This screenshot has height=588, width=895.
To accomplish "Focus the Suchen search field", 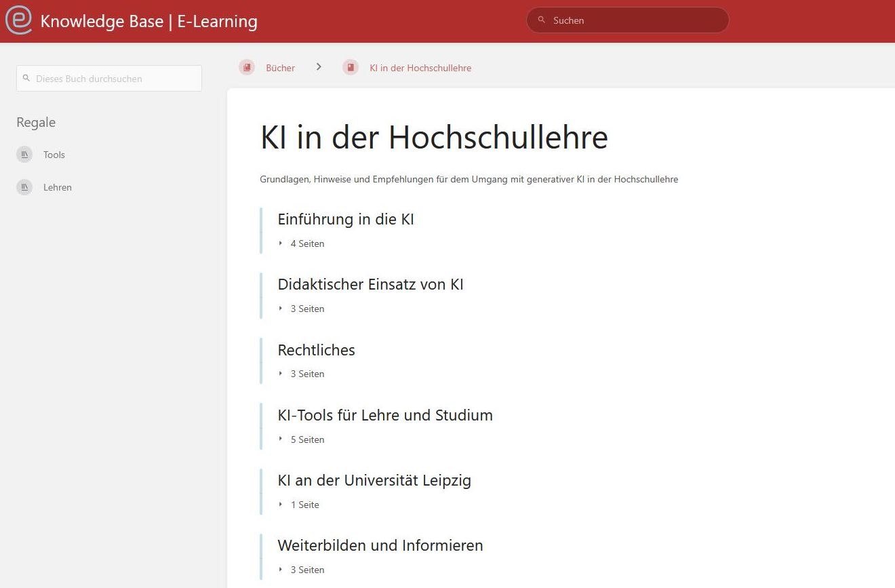I will tap(627, 20).
